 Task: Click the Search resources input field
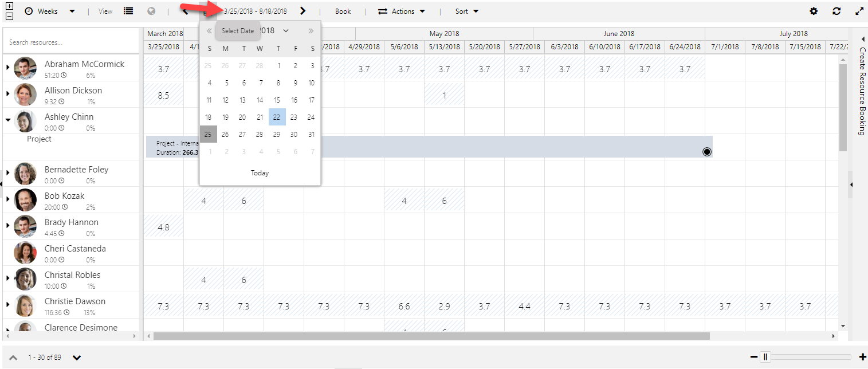[x=71, y=42]
